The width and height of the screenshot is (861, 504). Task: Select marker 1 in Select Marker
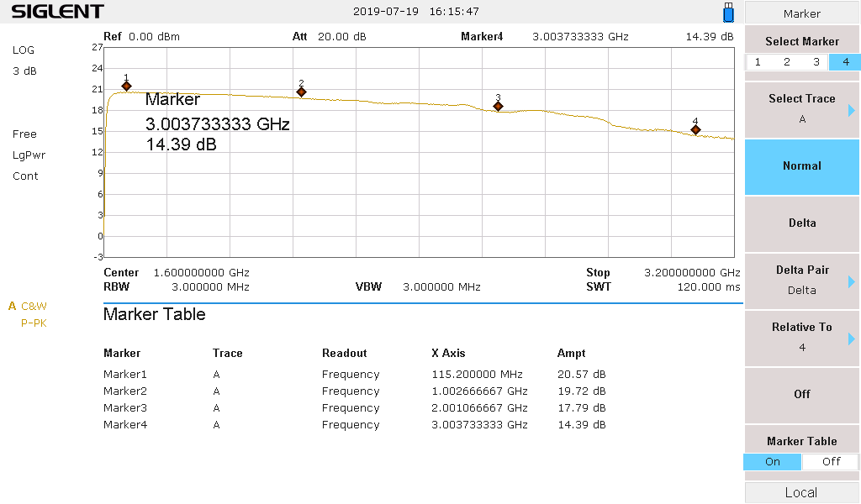(x=758, y=62)
